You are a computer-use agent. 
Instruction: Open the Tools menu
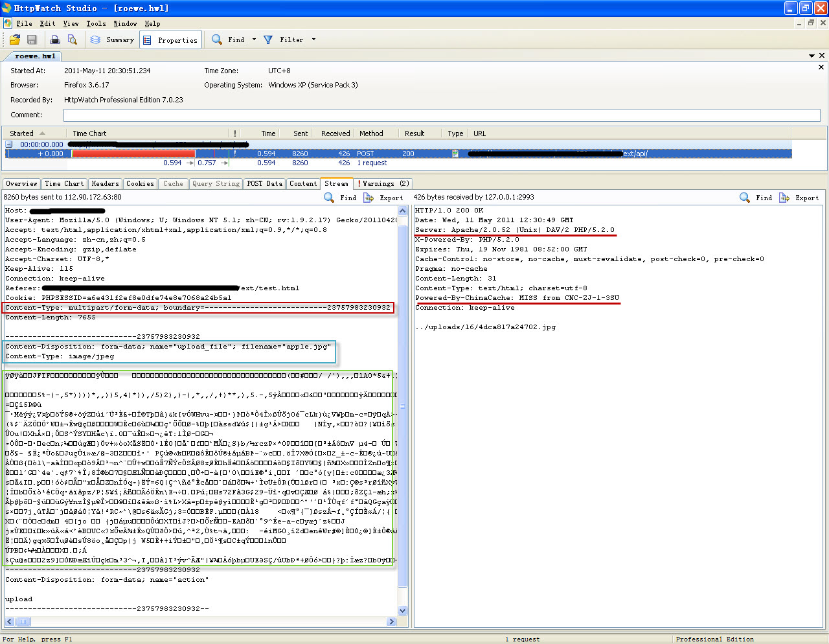tap(96, 23)
